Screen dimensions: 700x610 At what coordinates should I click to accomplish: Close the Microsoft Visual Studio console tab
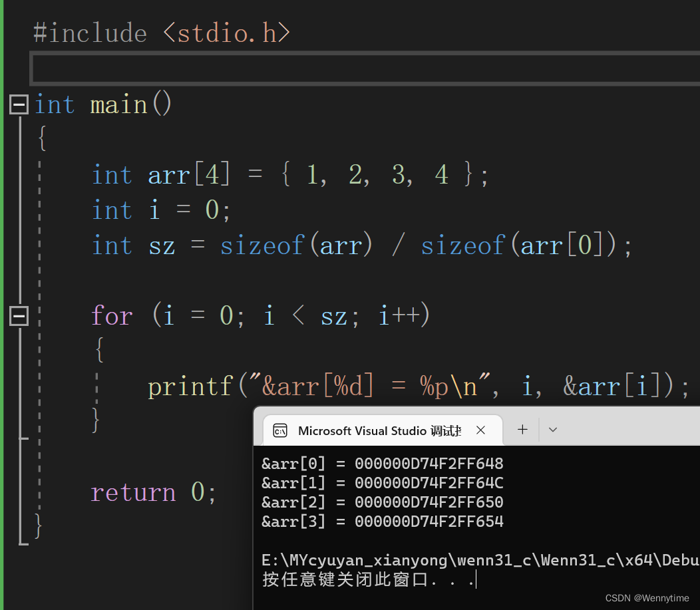click(x=481, y=430)
